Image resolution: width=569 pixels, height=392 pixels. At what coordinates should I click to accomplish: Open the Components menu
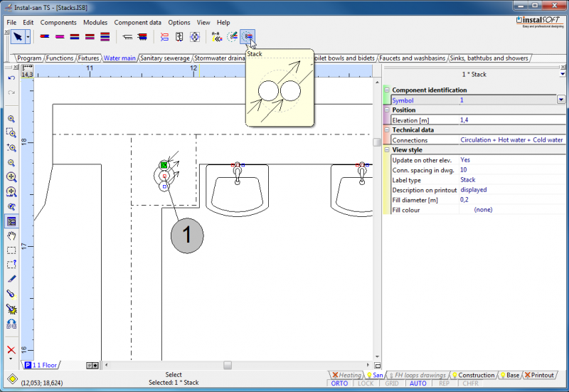pyautogui.click(x=58, y=23)
